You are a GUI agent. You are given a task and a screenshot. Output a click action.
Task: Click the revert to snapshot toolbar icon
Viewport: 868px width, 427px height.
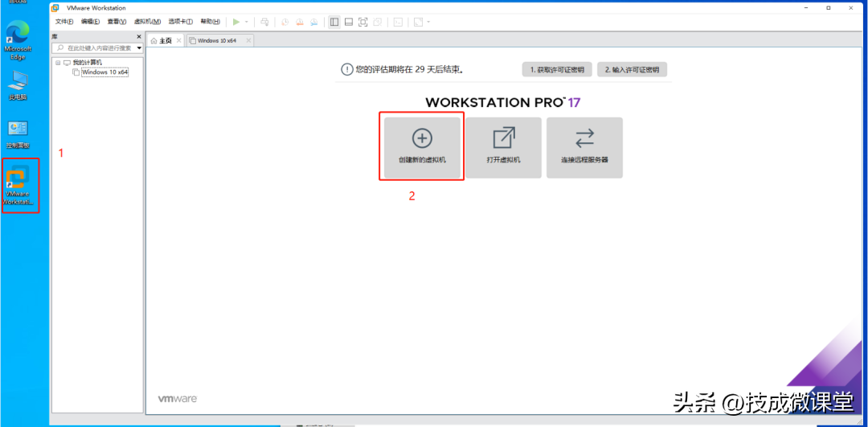pyautogui.click(x=300, y=23)
